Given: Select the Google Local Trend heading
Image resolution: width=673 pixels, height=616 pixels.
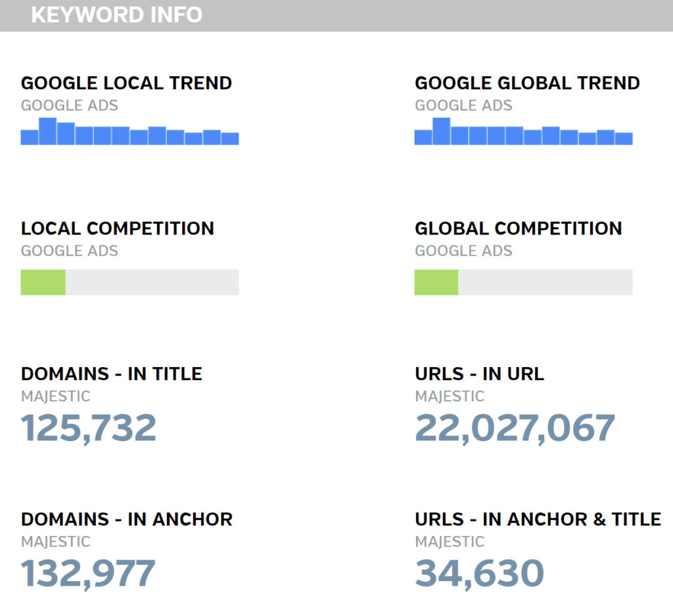Looking at the screenshot, I should tap(126, 83).
